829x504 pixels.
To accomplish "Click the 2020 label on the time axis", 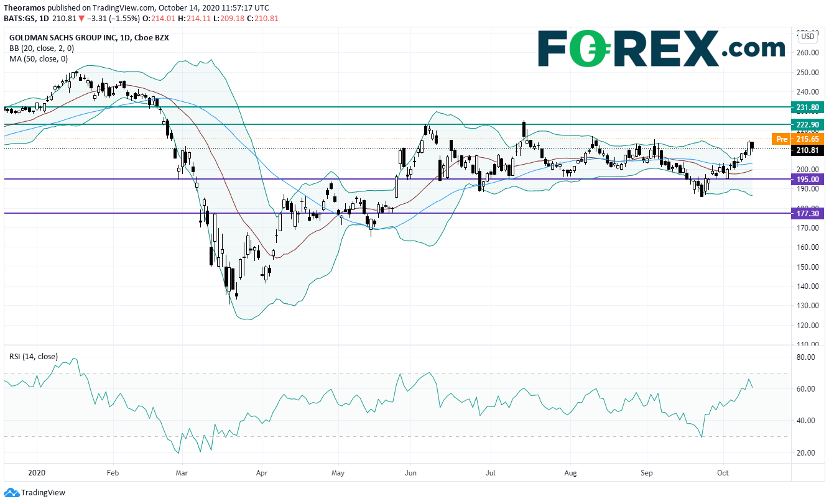I will click(x=37, y=472).
